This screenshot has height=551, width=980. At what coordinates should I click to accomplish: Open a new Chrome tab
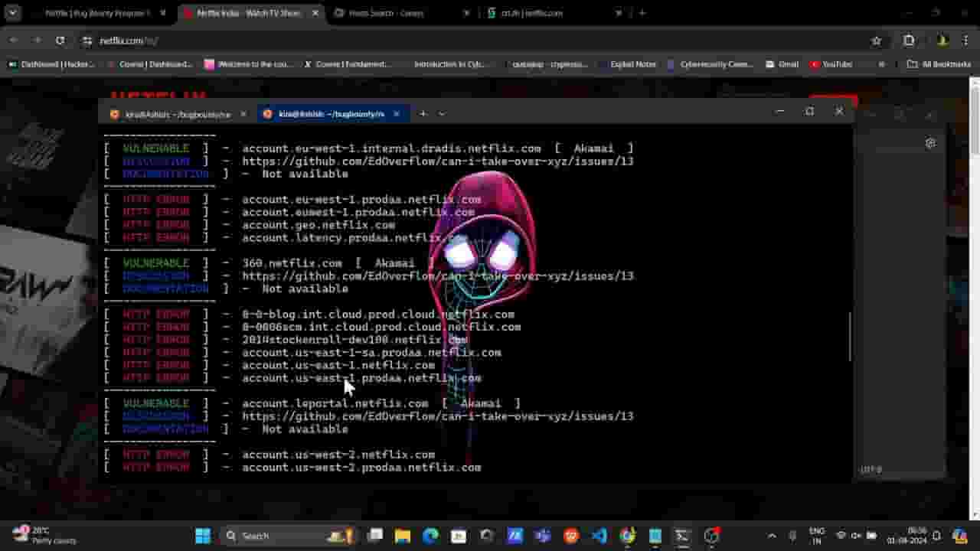click(x=642, y=13)
